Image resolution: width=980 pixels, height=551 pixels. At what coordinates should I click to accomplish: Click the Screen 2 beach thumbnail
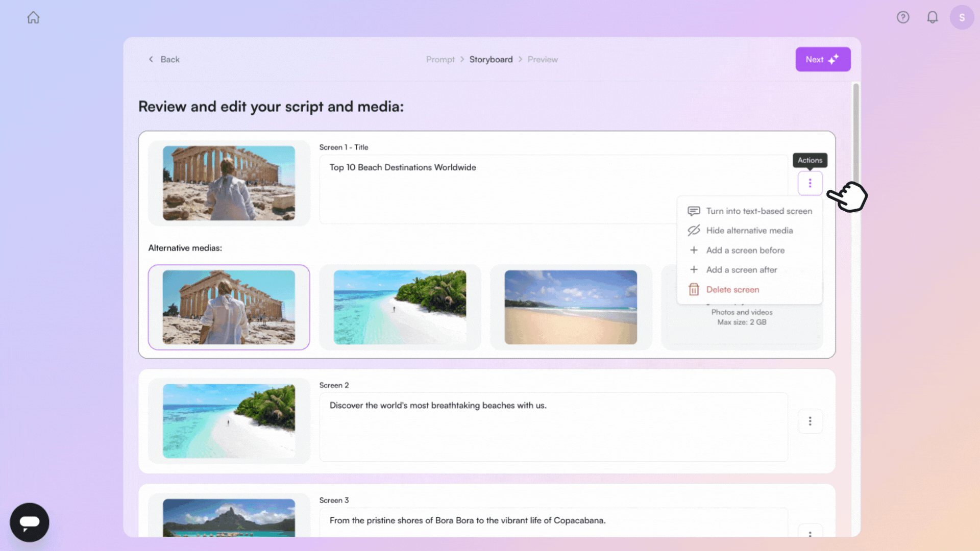pos(229,421)
